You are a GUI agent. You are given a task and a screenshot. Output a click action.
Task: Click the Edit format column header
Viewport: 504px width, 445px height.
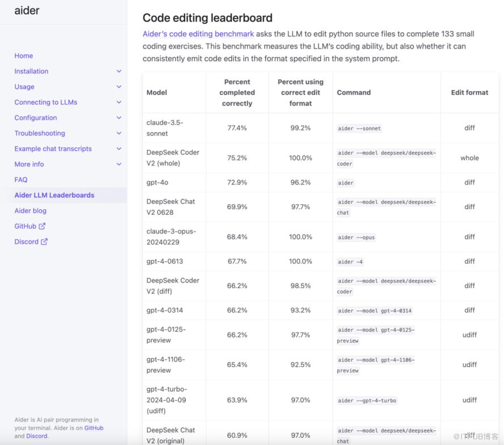(469, 92)
